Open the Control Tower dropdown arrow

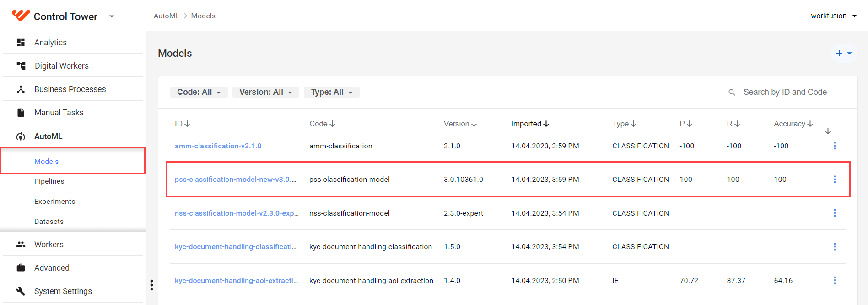point(112,16)
